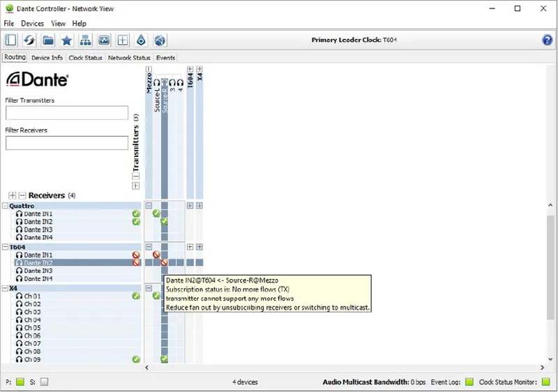Toggle subscription Quattro Dante IN2 to Source-R
The width and height of the screenshot is (558, 392).
(x=164, y=221)
